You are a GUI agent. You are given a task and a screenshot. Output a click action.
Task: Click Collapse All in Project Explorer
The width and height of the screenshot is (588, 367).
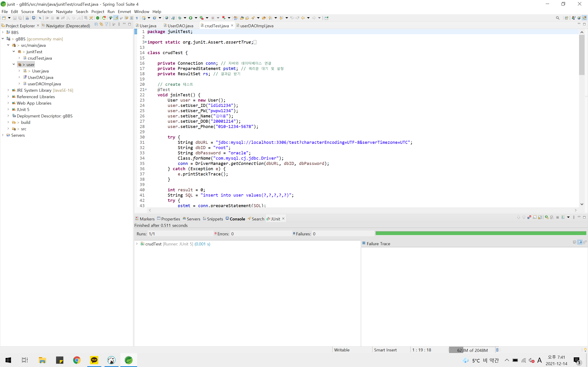96,24
